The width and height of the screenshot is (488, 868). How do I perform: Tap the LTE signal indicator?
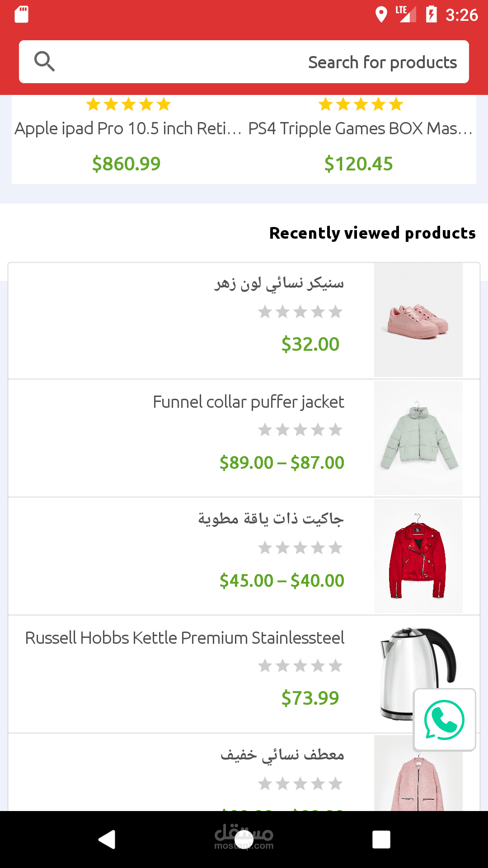[405, 14]
